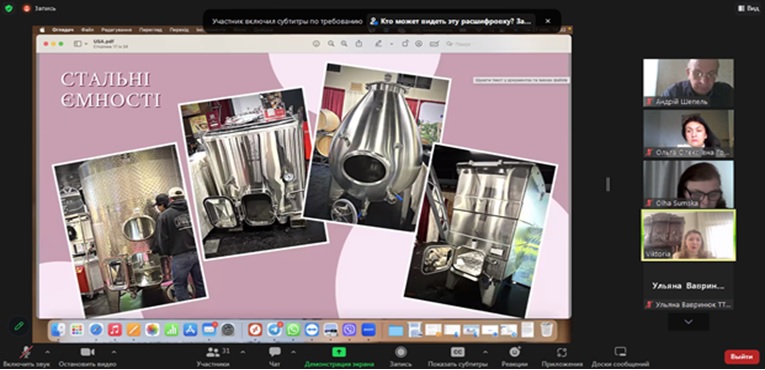Open Оглядач app menu in menu bar

click(x=63, y=30)
